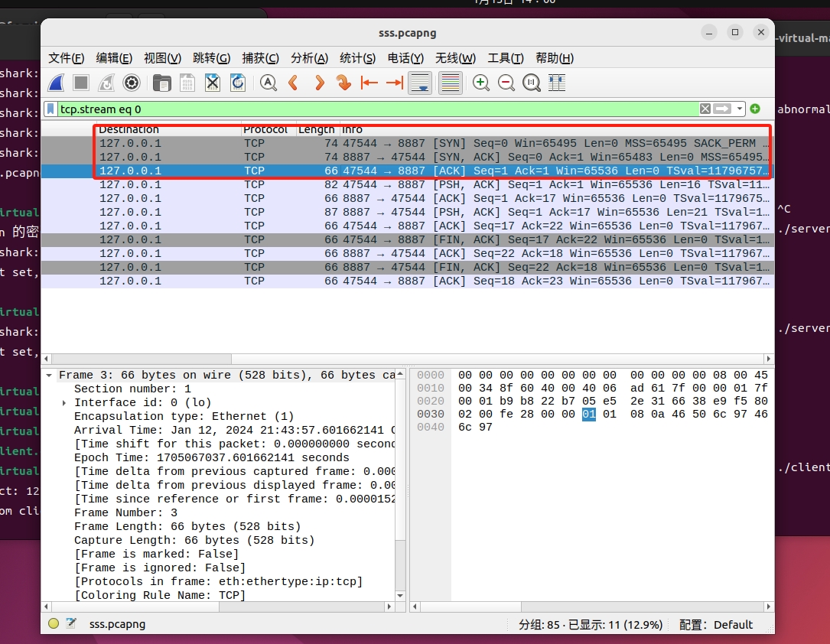Open the 捕获(C) menu
The width and height of the screenshot is (830, 644).
coord(260,58)
